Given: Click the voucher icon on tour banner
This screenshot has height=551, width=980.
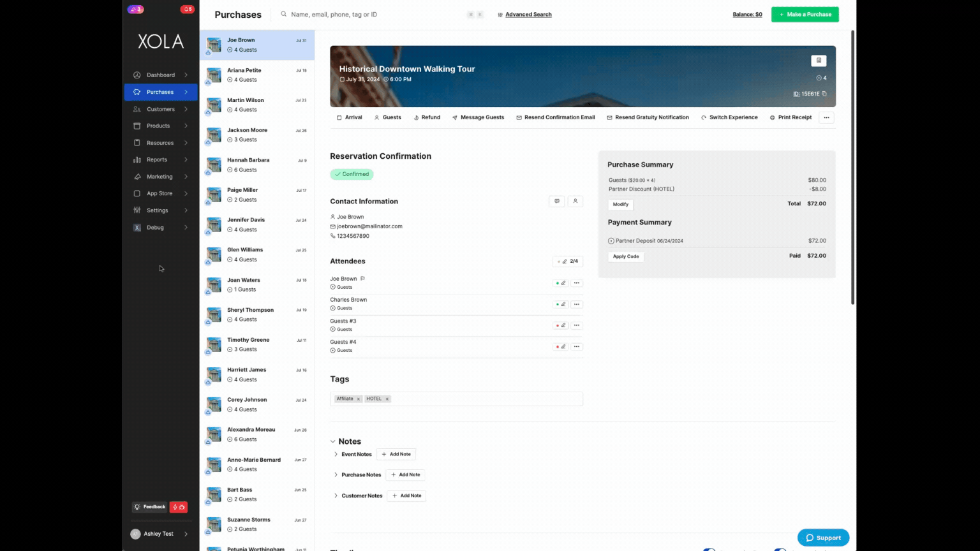Looking at the screenshot, I should coord(819,61).
